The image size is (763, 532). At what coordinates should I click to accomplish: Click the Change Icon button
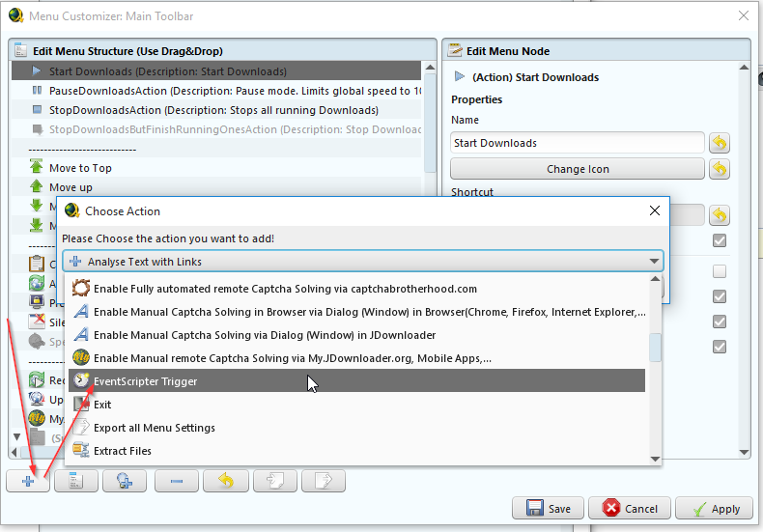click(578, 169)
